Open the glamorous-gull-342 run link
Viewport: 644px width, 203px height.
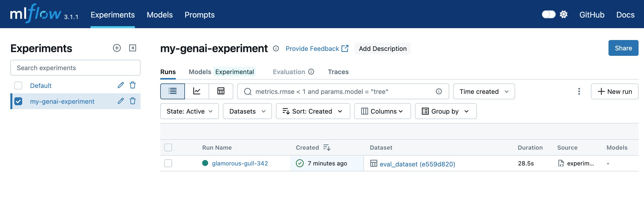(x=240, y=163)
